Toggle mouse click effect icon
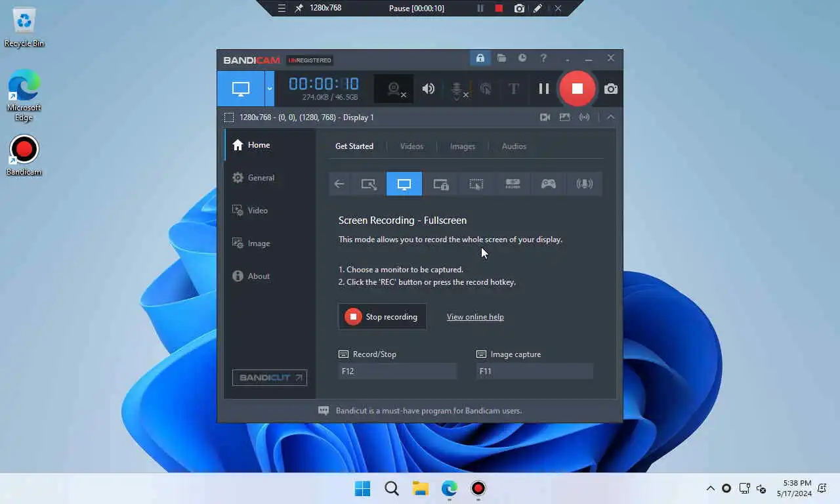The width and height of the screenshot is (840, 504). (486, 89)
